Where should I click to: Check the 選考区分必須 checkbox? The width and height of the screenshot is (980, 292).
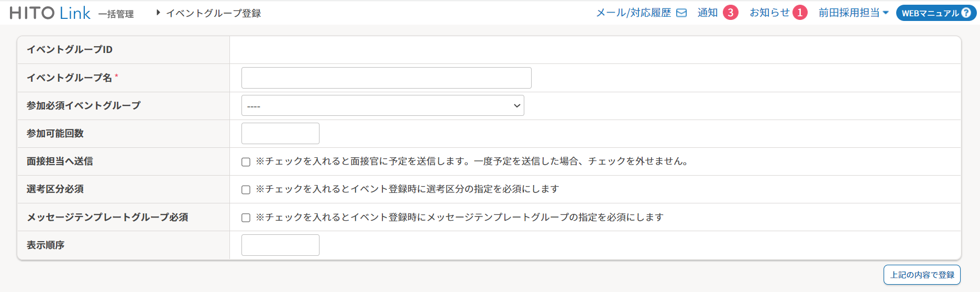tap(246, 190)
